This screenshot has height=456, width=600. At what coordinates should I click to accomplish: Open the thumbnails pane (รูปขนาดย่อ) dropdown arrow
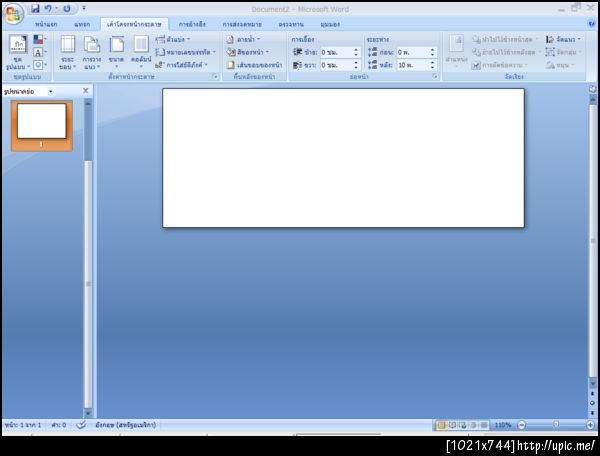tap(50, 91)
